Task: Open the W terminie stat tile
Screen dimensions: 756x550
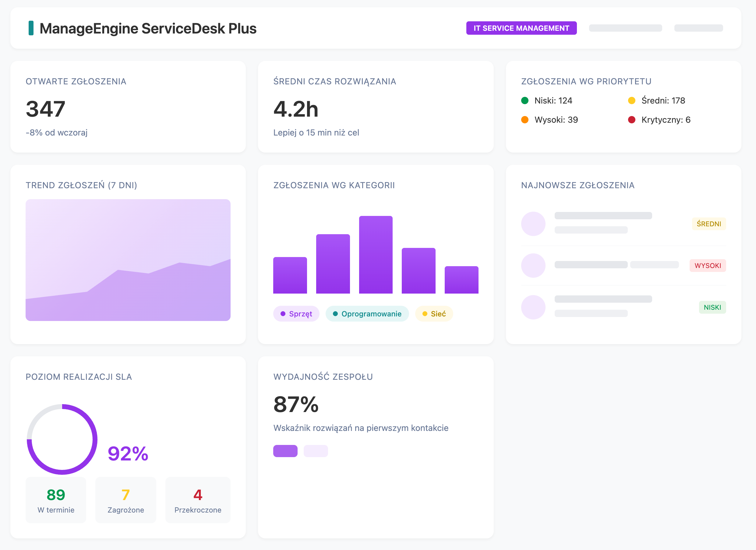Action: click(56, 500)
